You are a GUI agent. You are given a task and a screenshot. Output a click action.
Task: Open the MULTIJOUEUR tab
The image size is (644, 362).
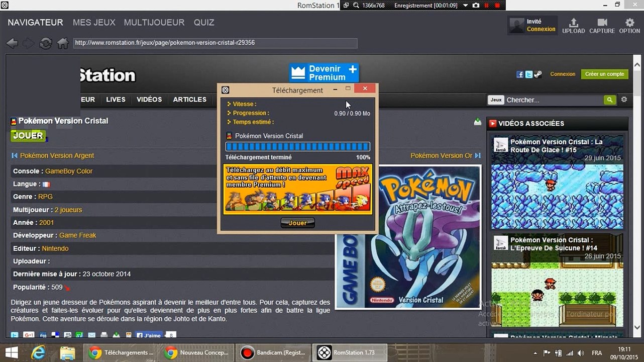(154, 23)
